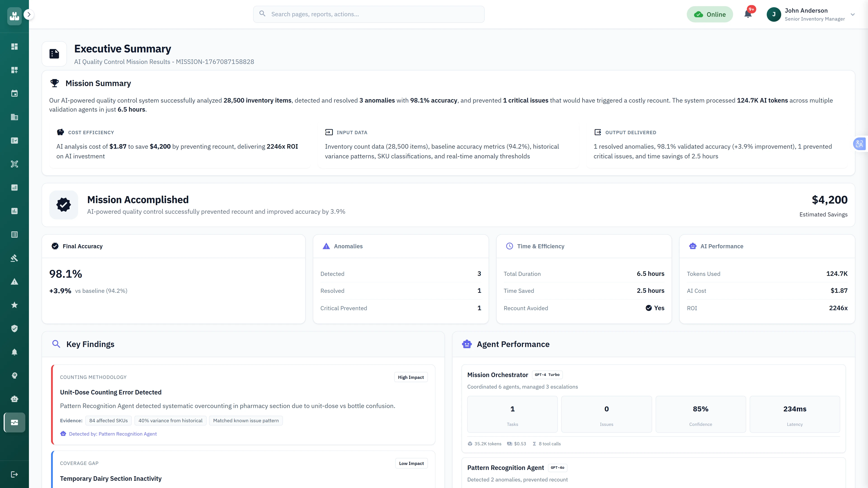This screenshot has height=488, width=868.
Task: Click the search pages, reports, actions field
Action: point(369,14)
